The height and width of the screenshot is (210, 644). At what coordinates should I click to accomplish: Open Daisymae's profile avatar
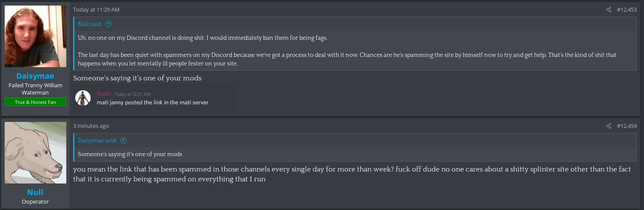tap(35, 36)
